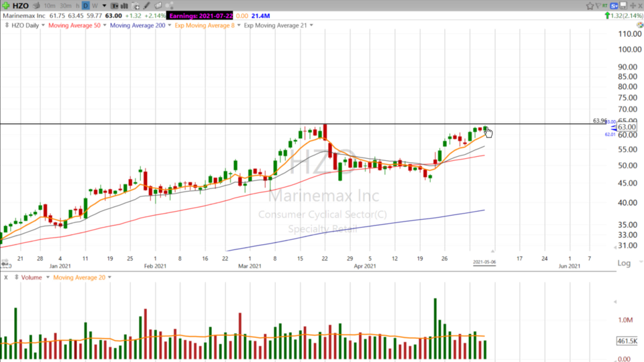644x362 pixels.
Task: Open the Volume indicator dropdown
Action: pos(48,278)
